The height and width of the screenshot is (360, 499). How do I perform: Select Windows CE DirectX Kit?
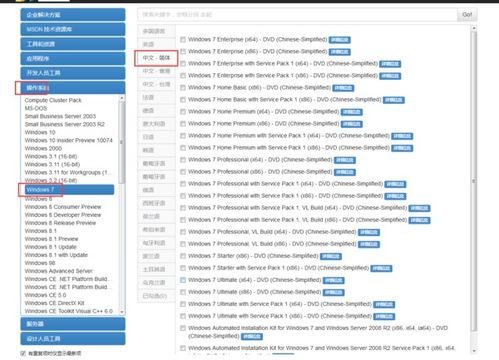pos(54,303)
